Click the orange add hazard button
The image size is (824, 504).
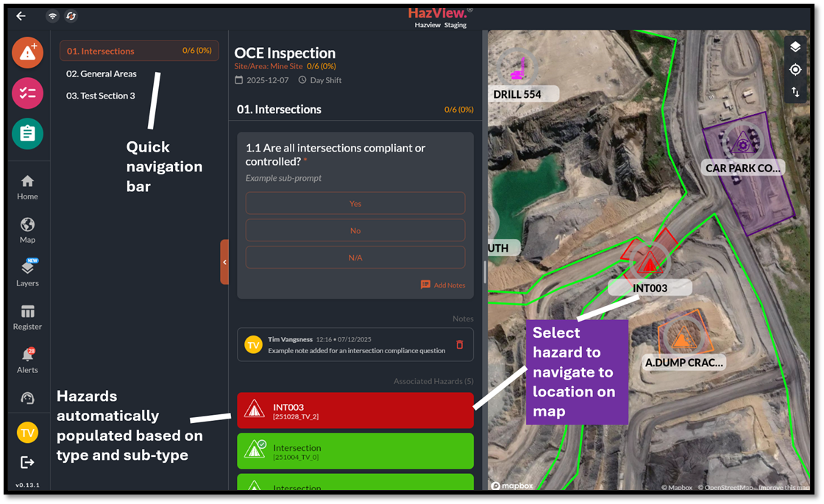pyautogui.click(x=28, y=52)
